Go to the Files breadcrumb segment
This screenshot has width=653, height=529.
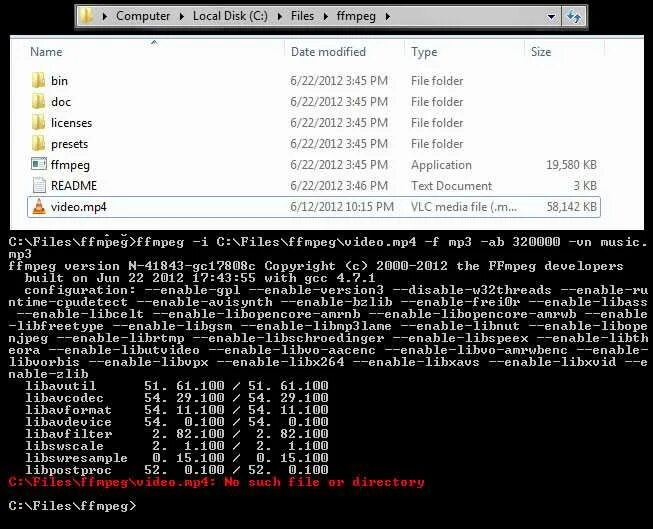click(x=302, y=16)
